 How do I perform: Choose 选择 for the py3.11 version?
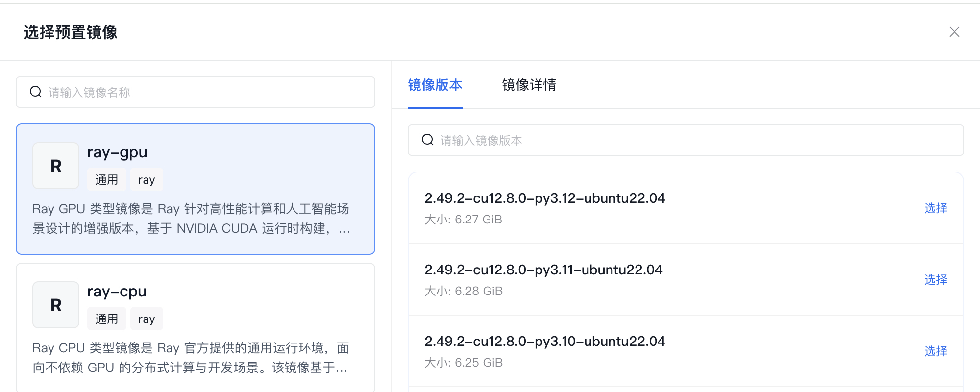(x=935, y=280)
